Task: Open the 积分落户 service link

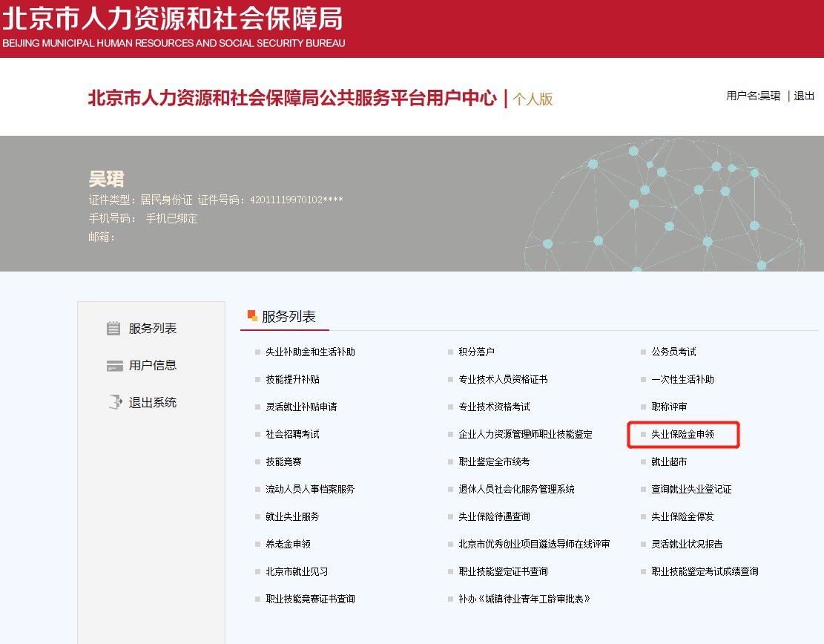Action: point(476,352)
